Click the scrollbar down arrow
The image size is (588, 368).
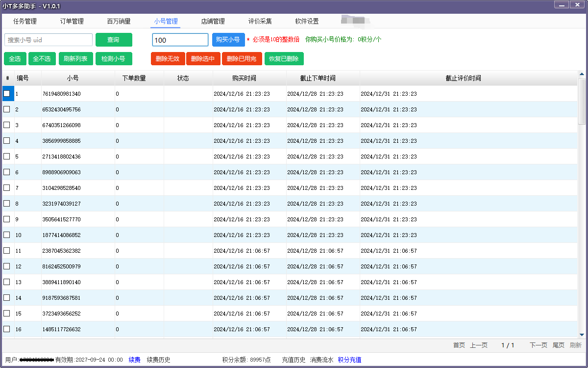(x=582, y=335)
